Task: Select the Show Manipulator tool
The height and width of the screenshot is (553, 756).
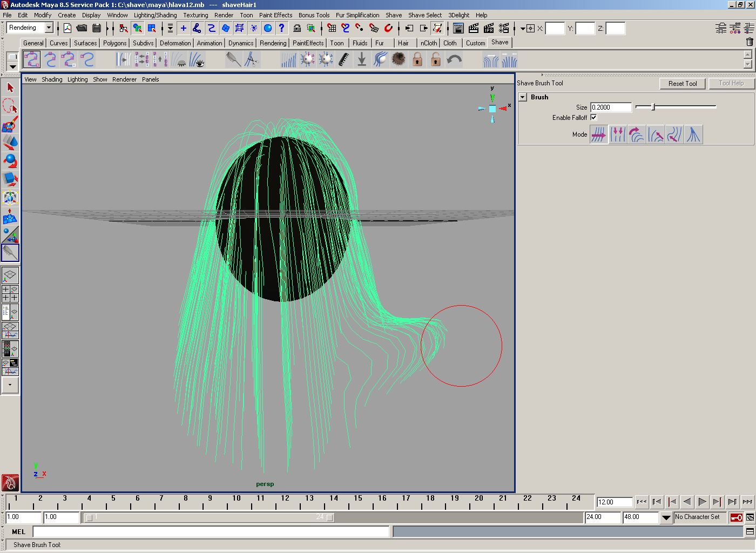Action: [x=10, y=234]
